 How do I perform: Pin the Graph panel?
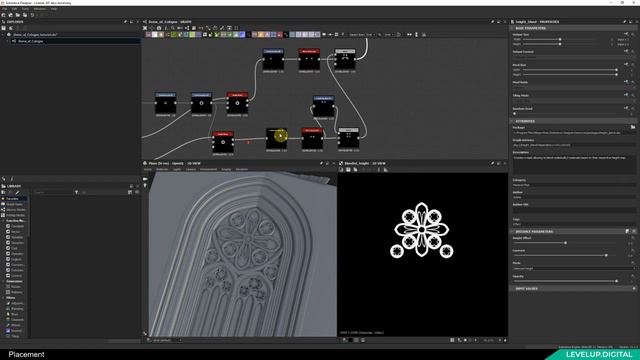coord(492,22)
